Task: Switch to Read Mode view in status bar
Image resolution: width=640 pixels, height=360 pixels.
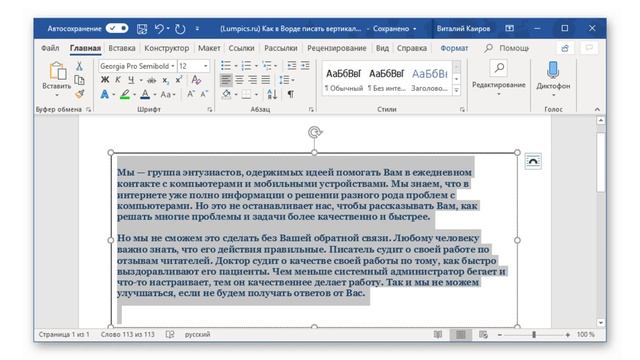Action: pyautogui.click(x=438, y=335)
